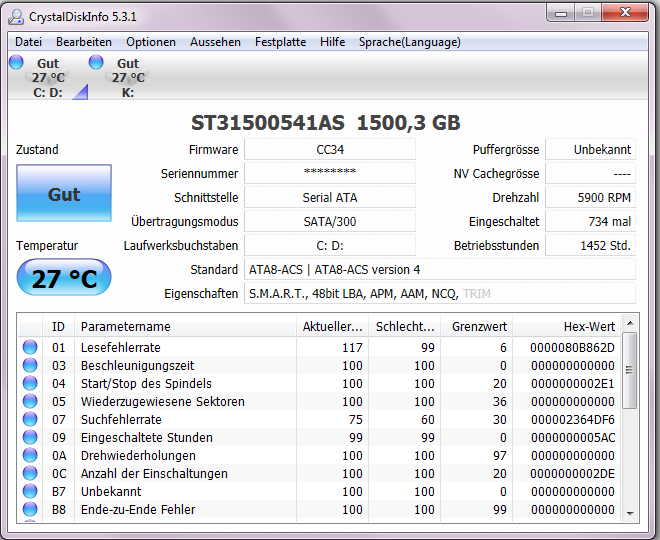Open the Hilfe menu

pos(332,42)
